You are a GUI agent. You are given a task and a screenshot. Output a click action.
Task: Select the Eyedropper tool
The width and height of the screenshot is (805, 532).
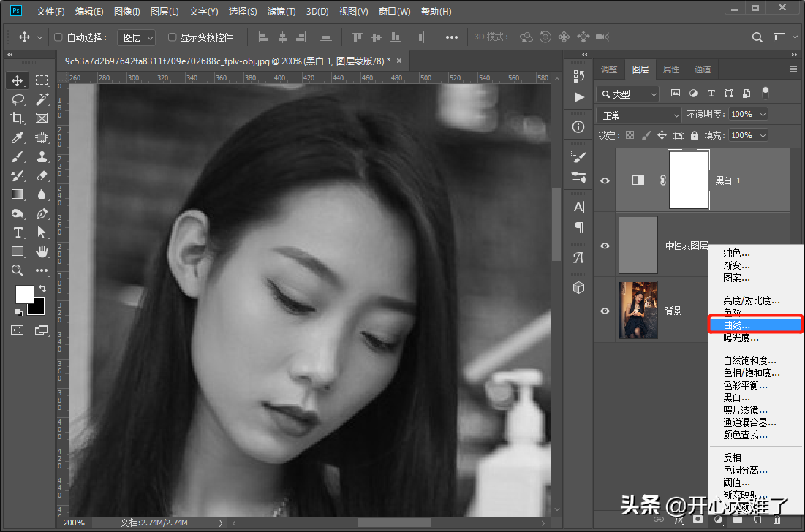pyautogui.click(x=18, y=137)
